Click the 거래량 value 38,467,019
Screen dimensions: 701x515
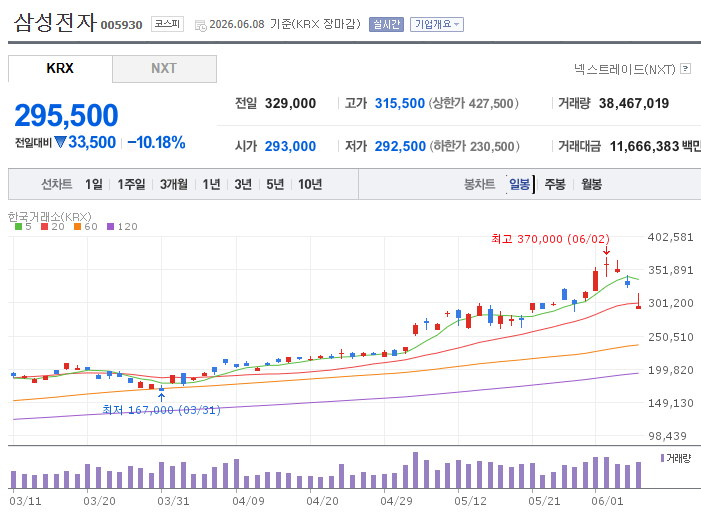(x=634, y=103)
